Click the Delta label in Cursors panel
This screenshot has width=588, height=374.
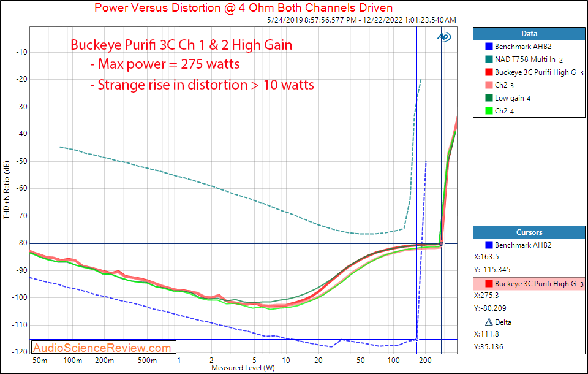pos(503,322)
